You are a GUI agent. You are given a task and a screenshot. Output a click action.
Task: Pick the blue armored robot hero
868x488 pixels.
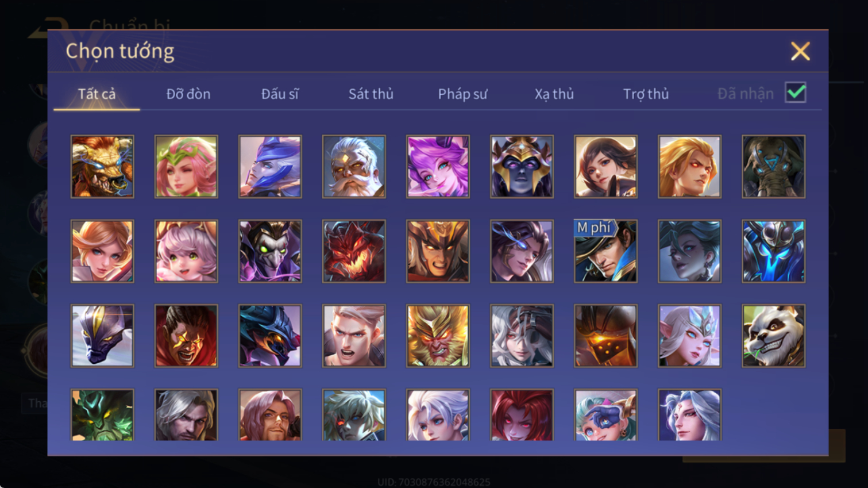pos(773,251)
